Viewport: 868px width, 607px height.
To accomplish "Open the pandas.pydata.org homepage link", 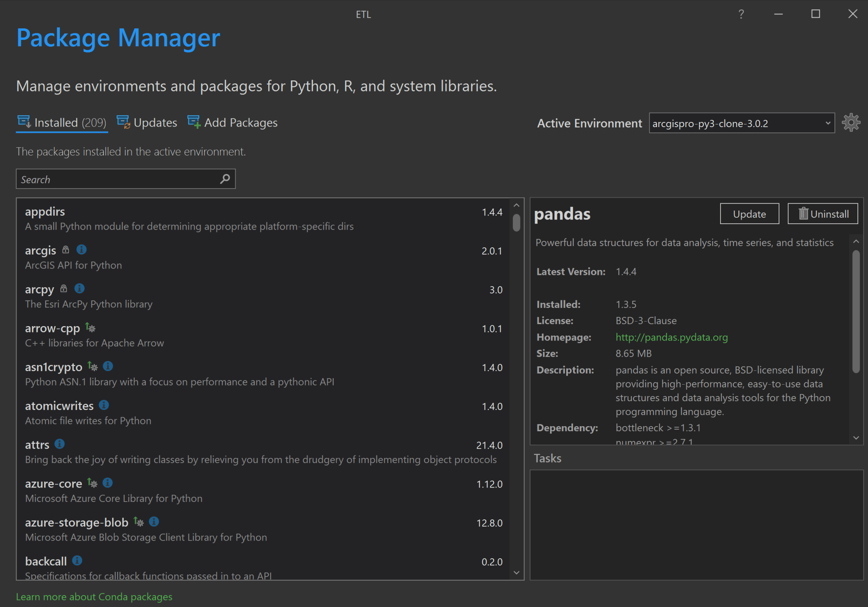I will (x=671, y=337).
